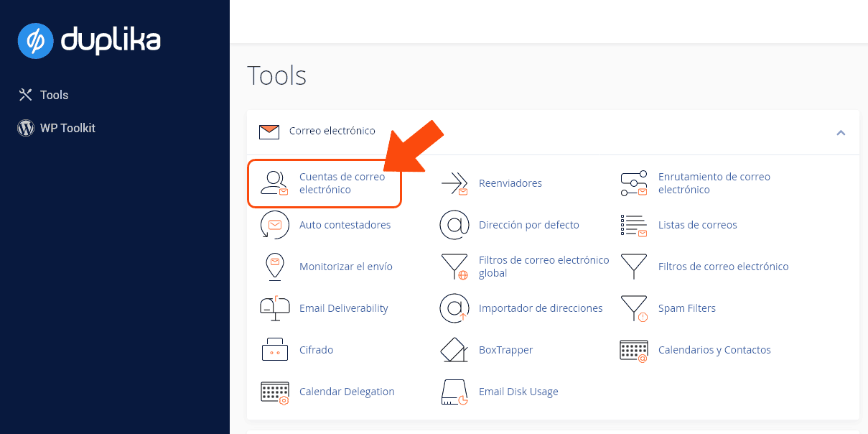Click the Auto contestadores icon

pos(274,225)
